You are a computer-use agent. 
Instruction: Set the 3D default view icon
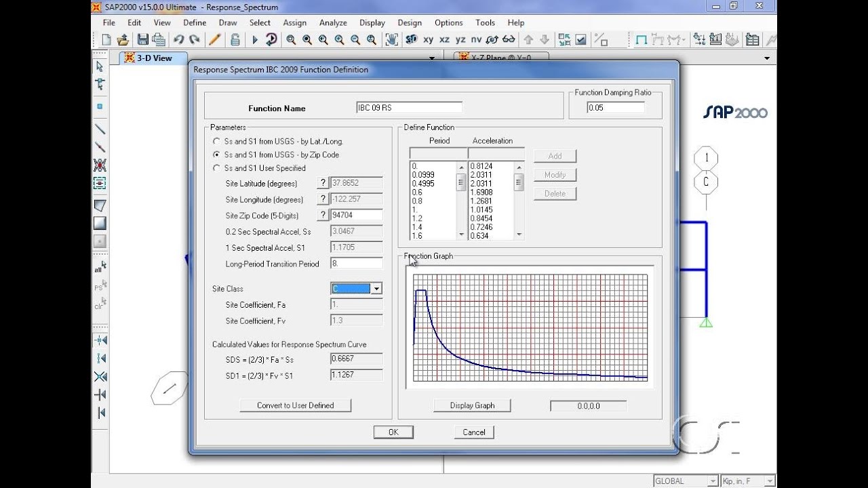[411, 40]
